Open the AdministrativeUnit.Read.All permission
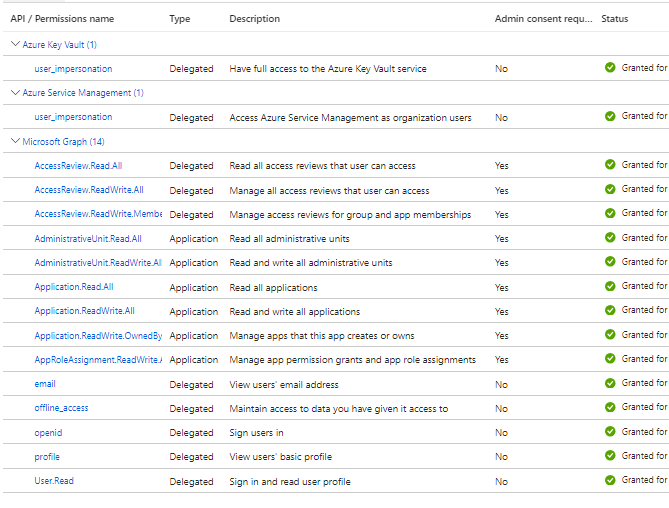Viewport: 669px width, 508px height. pyautogui.click(x=88, y=239)
